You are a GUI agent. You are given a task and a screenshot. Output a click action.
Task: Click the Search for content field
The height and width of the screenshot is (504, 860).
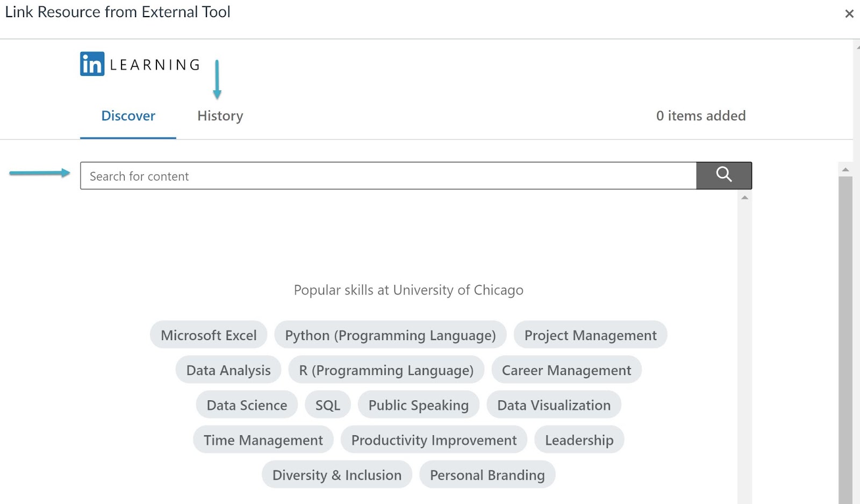(x=388, y=176)
